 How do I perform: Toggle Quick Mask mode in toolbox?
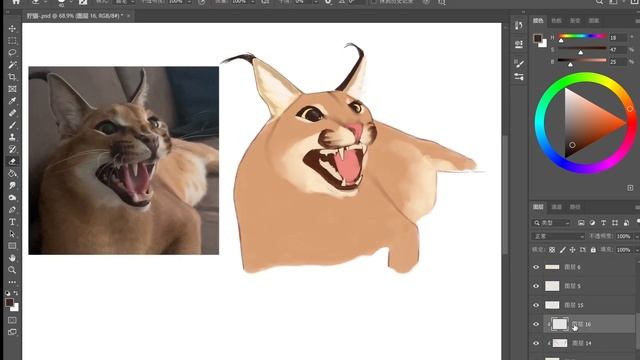click(12, 320)
